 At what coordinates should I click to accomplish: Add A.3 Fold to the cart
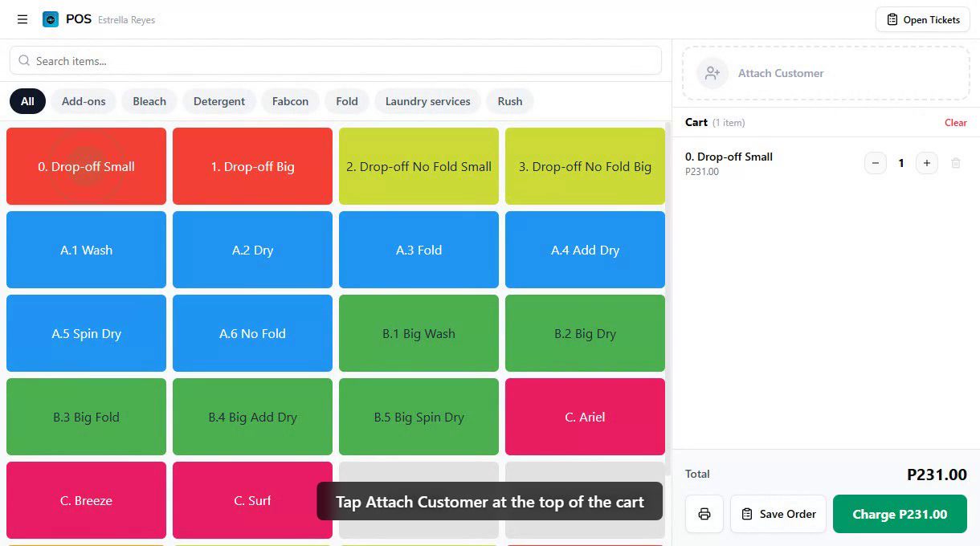(x=419, y=250)
